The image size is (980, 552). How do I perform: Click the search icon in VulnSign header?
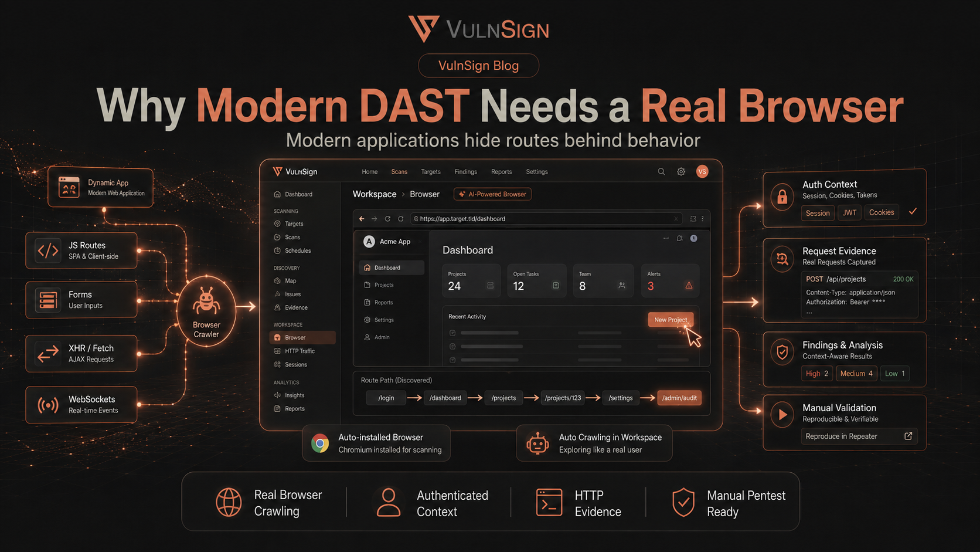[x=661, y=172]
